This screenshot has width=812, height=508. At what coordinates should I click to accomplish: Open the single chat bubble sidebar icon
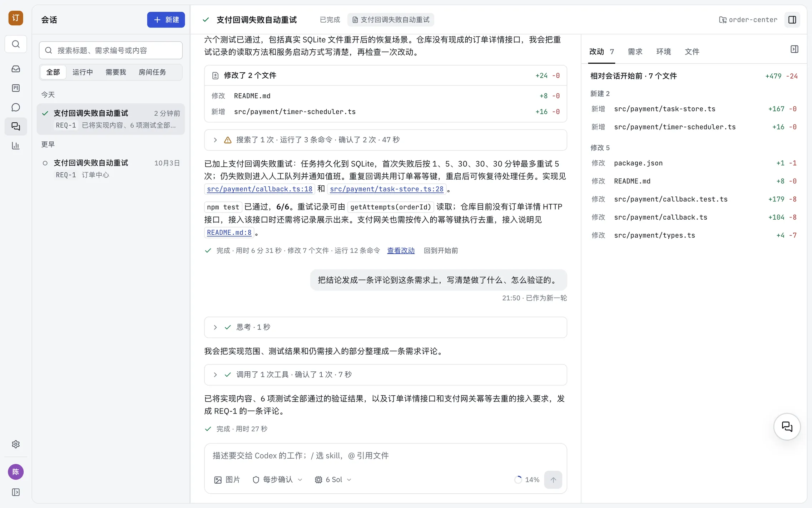point(16,107)
